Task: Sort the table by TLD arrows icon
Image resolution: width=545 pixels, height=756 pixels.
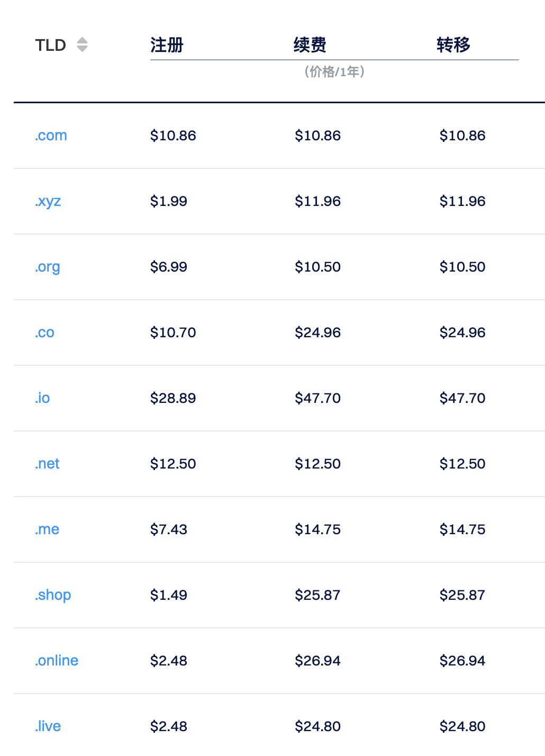Action: (x=82, y=44)
